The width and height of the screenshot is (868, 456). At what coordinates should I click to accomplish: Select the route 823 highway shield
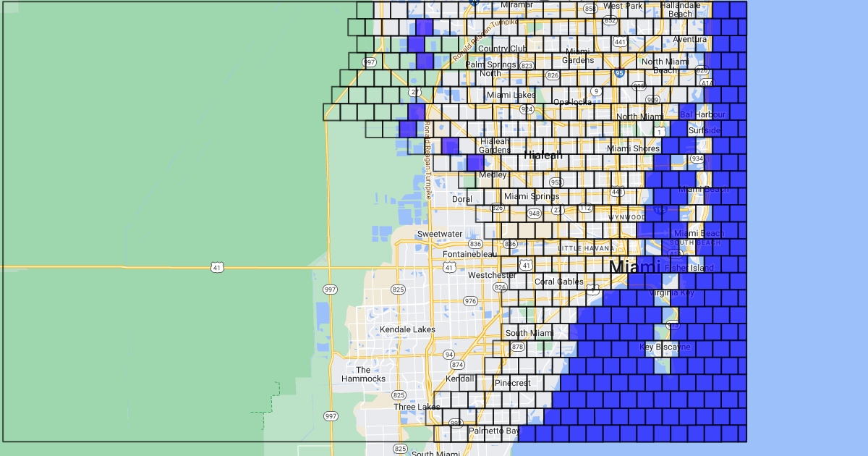pos(527,66)
